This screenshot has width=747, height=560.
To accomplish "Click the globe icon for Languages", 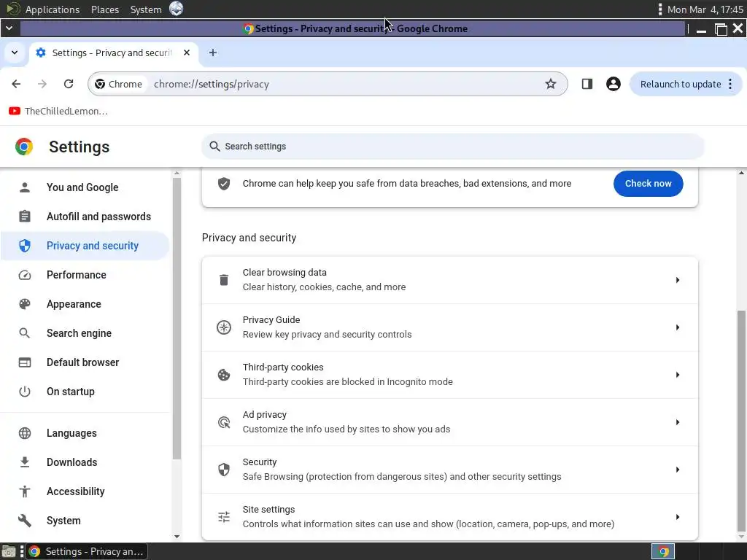I will pos(24,433).
